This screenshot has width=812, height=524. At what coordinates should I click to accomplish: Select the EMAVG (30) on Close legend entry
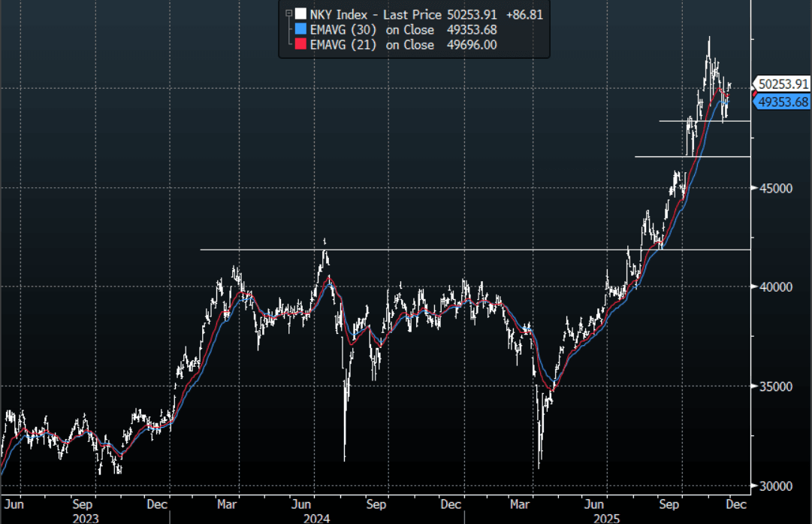[372, 29]
